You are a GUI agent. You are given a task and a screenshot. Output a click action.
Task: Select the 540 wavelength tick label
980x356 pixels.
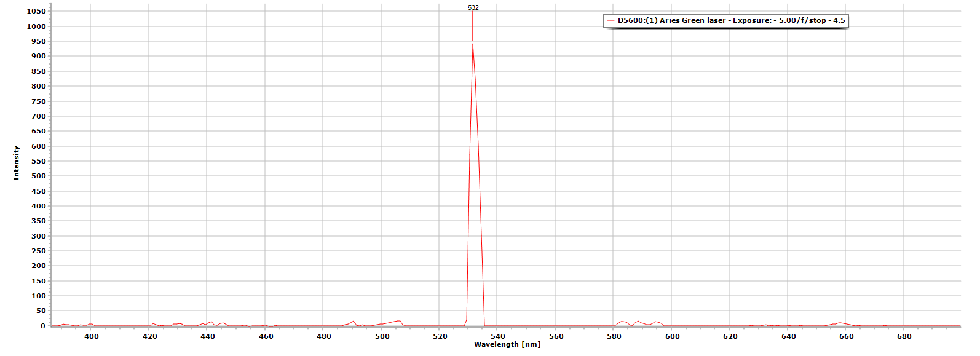point(498,336)
